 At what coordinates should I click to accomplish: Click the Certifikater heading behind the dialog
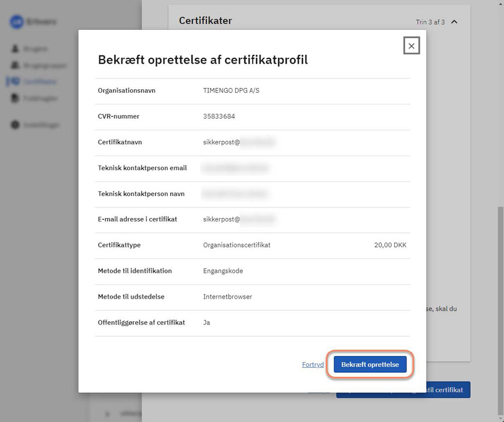point(205,20)
